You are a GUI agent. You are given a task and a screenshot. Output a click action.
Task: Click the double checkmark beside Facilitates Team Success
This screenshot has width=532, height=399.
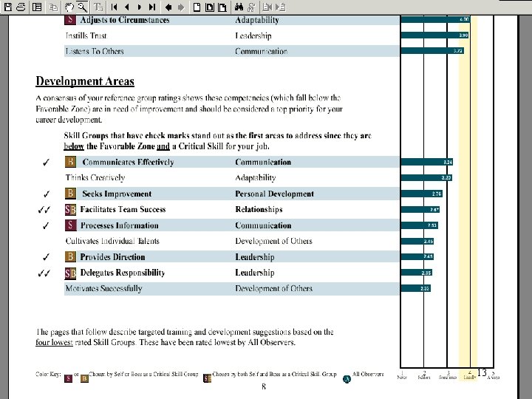click(x=44, y=210)
